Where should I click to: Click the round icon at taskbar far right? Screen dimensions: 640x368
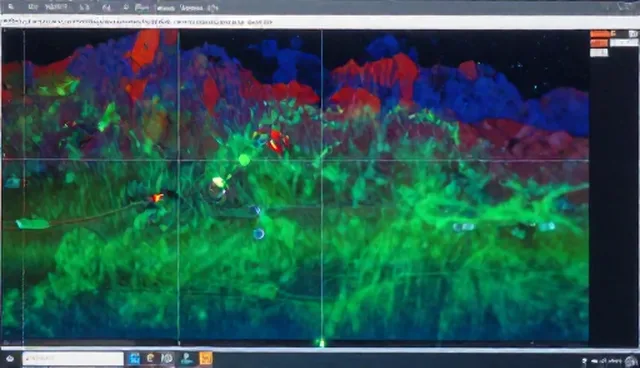[631, 361]
